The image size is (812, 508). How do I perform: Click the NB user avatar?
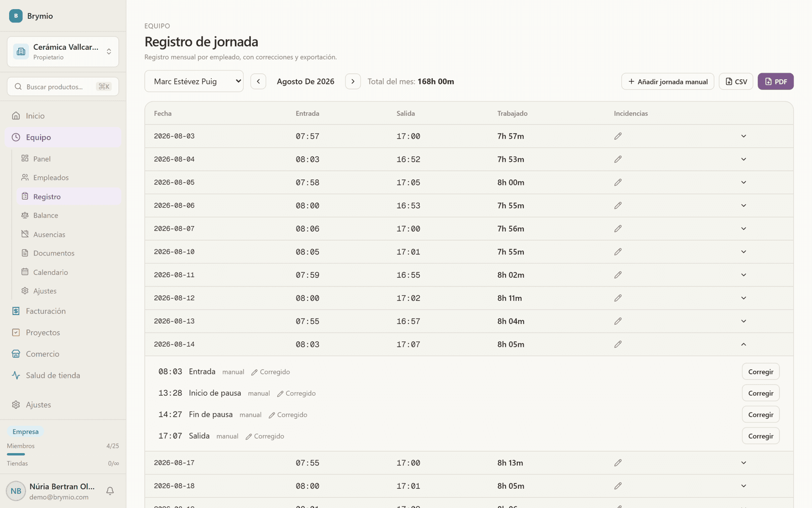16,491
